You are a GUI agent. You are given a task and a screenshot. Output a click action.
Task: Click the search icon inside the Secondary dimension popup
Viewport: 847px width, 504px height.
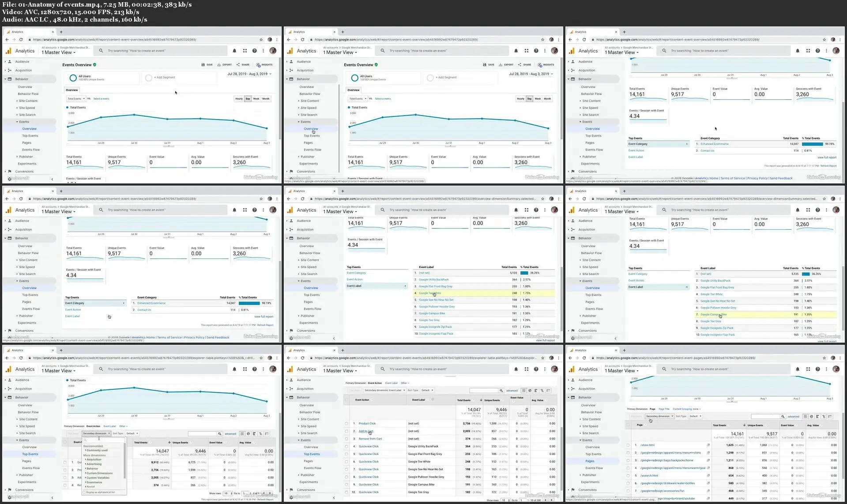pos(86,440)
